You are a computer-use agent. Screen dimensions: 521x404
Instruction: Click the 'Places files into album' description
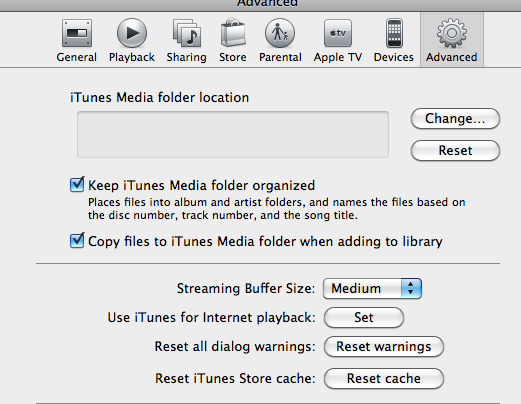(x=277, y=209)
